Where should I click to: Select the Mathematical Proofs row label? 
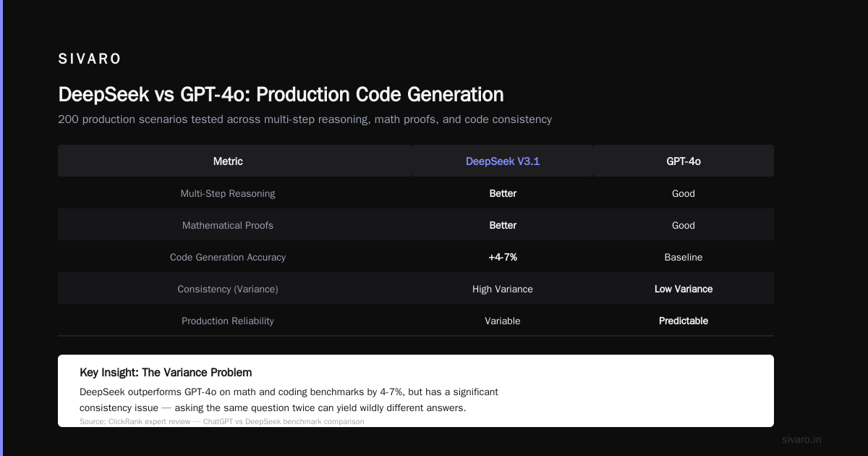(228, 225)
